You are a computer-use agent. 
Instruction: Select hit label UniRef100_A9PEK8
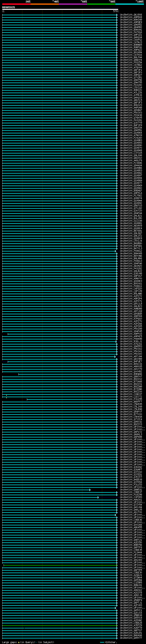click(x=131, y=17)
